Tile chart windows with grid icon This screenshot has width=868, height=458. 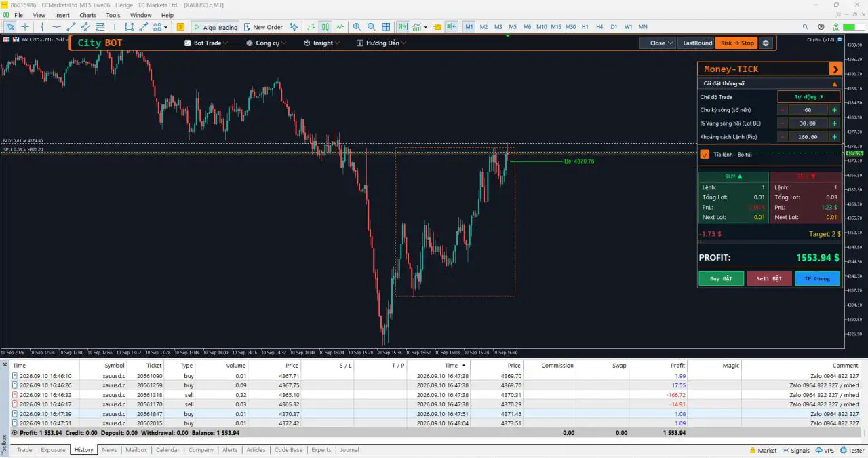(x=386, y=27)
